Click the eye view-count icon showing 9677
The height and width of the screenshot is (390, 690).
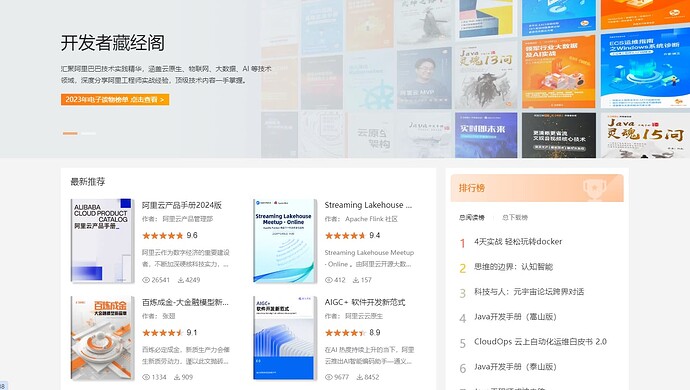329,377
